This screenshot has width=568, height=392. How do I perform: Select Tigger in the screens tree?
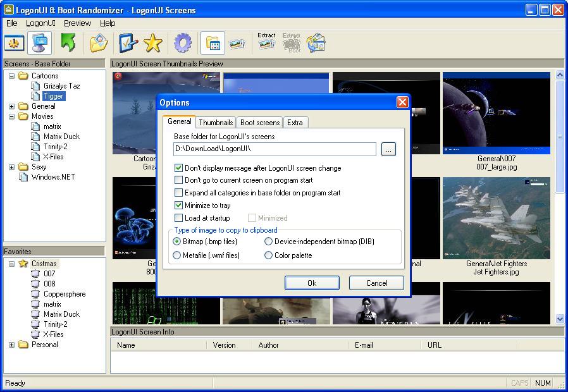[x=54, y=96]
